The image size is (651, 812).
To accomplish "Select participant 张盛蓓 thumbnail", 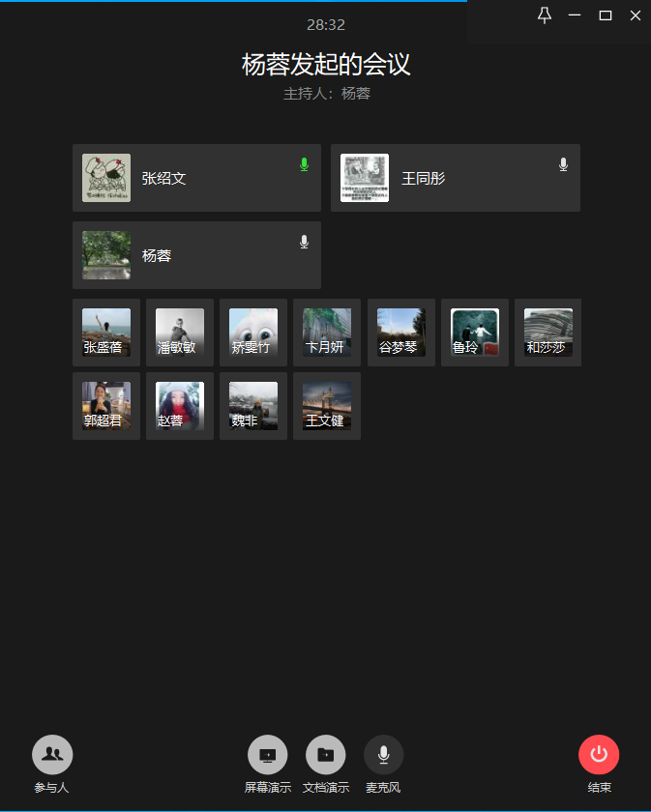I will pyautogui.click(x=106, y=333).
